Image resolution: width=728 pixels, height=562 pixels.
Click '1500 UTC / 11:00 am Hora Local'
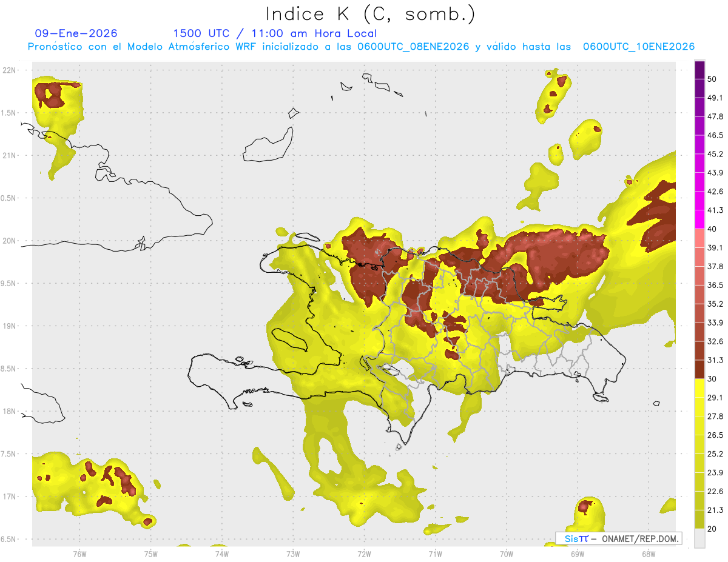click(275, 33)
